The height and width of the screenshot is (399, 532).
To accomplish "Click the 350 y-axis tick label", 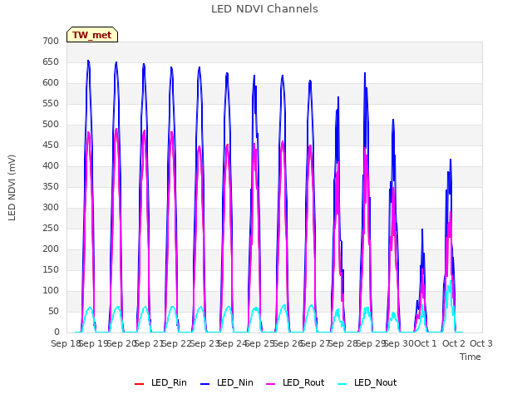I will [51, 186].
